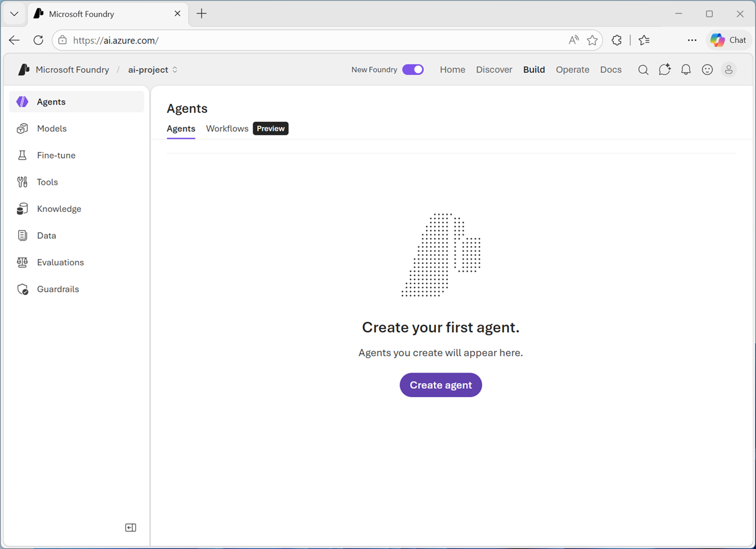Click the Preview badge
Viewport: 756px width, 549px height.
pyautogui.click(x=271, y=129)
